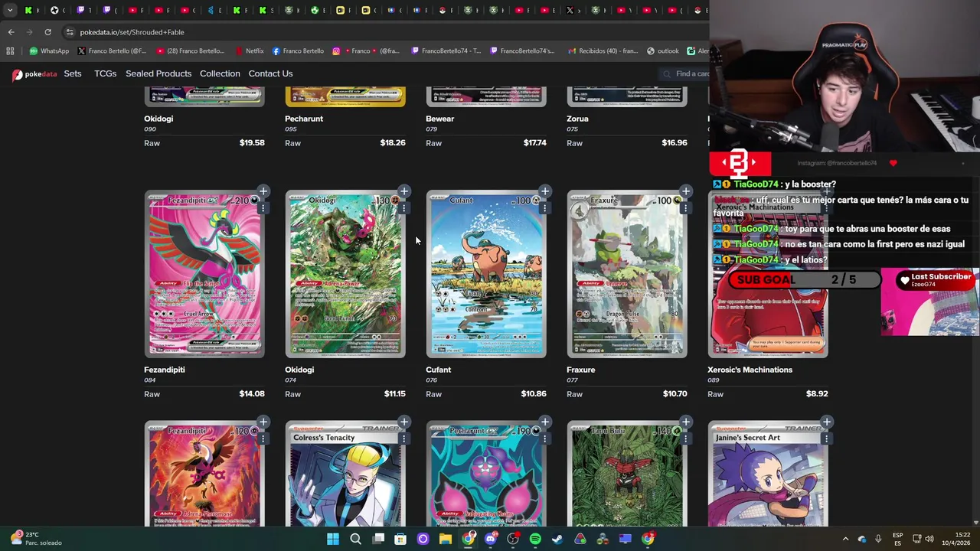Open Steam from the taskbar
Image resolution: width=980 pixels, height=551 pixels.
point(557,539)
